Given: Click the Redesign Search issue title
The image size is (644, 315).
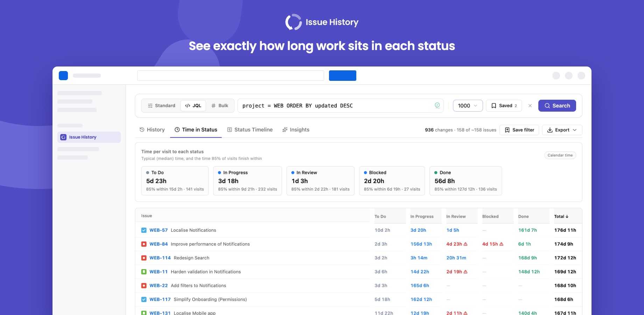Looking at the screenshot, I should (x=191, y=258).
